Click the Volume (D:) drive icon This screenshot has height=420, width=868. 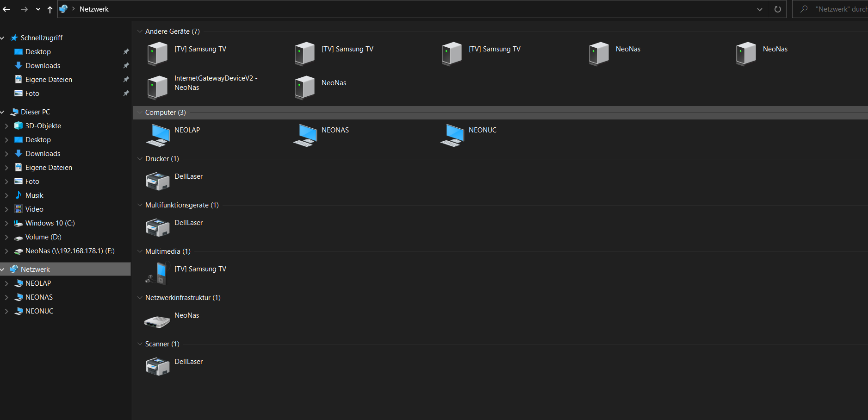(19, 238)
